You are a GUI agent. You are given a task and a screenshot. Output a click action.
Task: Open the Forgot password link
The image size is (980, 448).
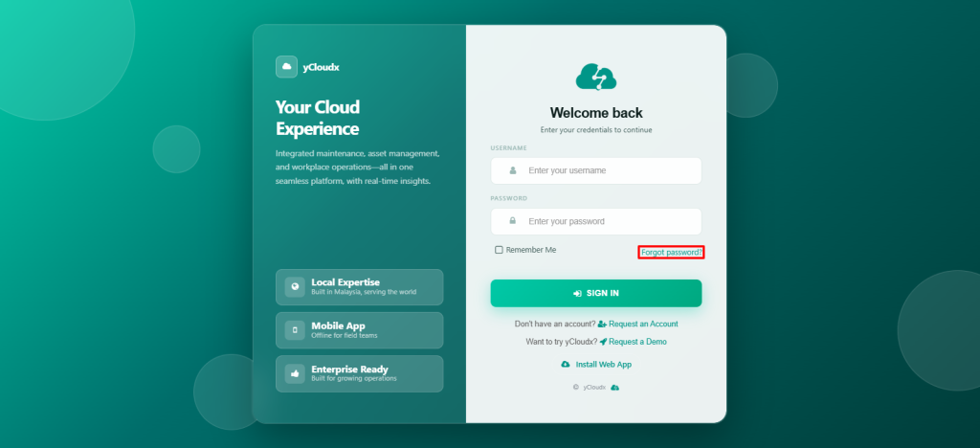671,252
